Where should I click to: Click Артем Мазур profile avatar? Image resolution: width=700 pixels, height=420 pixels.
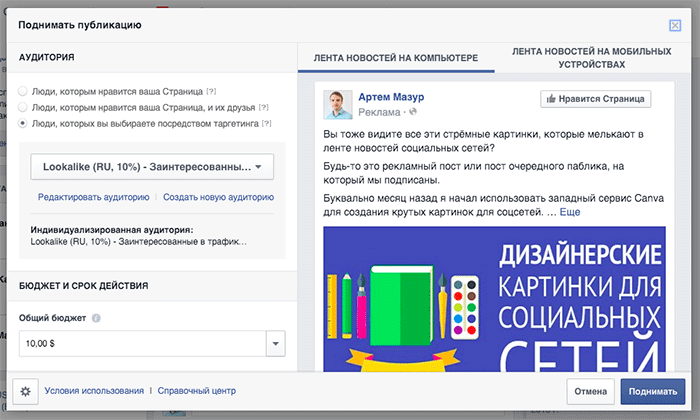tap(338, 104)
